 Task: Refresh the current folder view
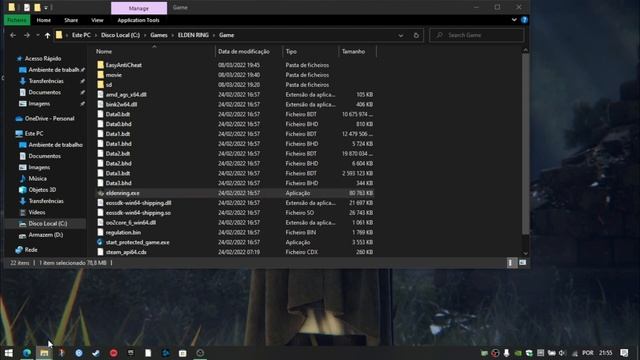[416, 36]
